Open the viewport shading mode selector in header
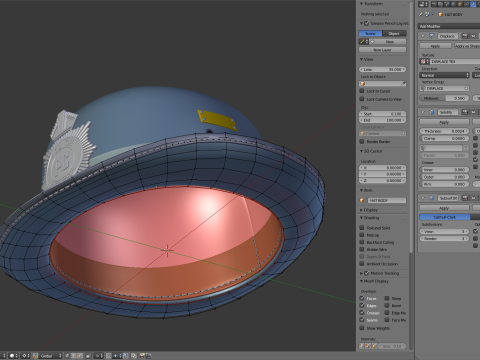 (14, 356)
